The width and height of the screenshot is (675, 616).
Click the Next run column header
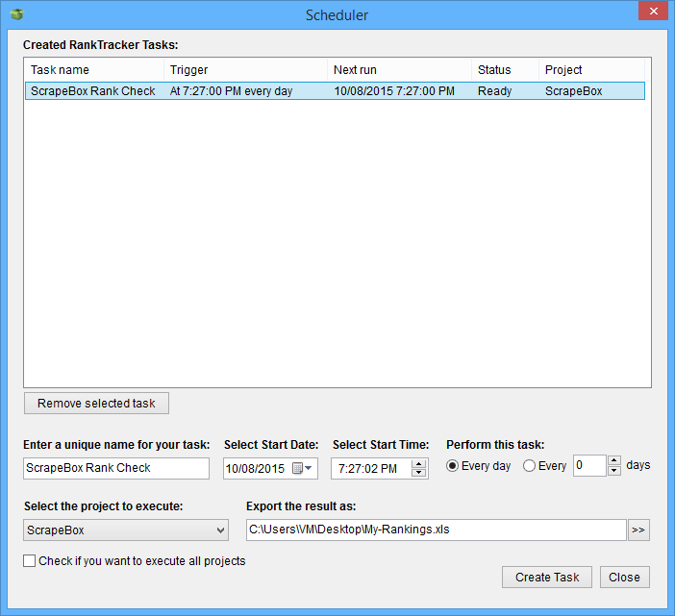coord(398,70)
